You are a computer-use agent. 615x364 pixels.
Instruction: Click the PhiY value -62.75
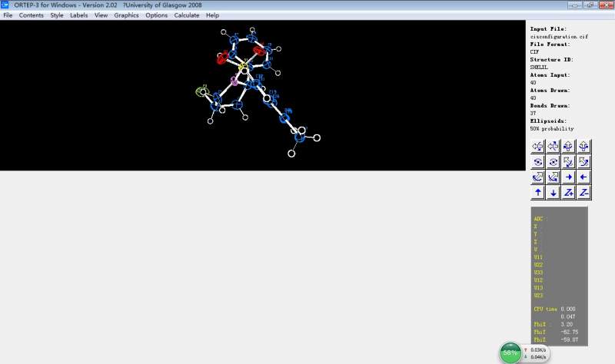pos(569,332)
